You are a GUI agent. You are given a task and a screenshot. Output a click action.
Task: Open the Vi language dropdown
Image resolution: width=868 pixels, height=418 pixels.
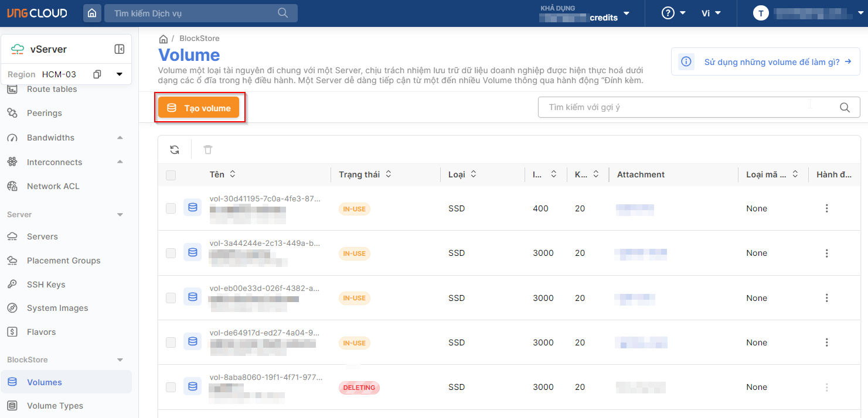[x=711, y=13]
